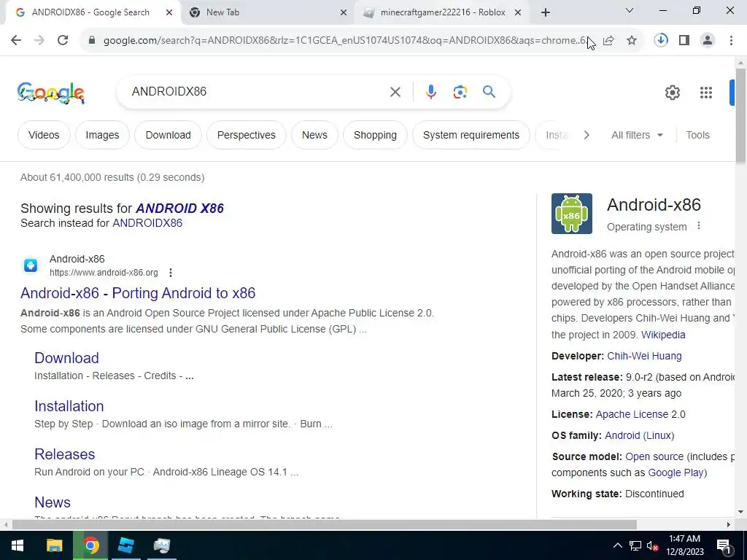Click the address bar URL

click(x=345, y=41)
